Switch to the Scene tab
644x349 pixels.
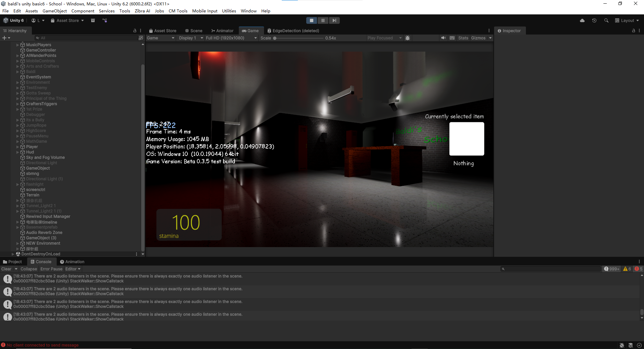click(x=194, y=31)
